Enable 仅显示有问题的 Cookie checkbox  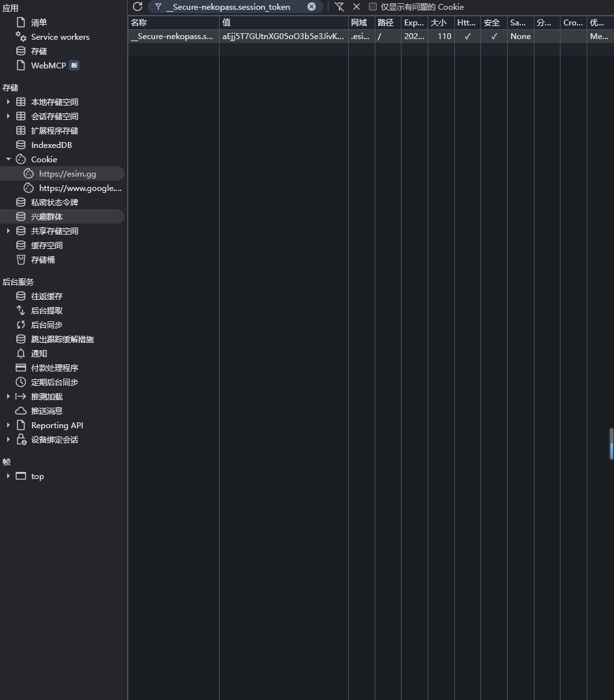(x=373, y=7)
